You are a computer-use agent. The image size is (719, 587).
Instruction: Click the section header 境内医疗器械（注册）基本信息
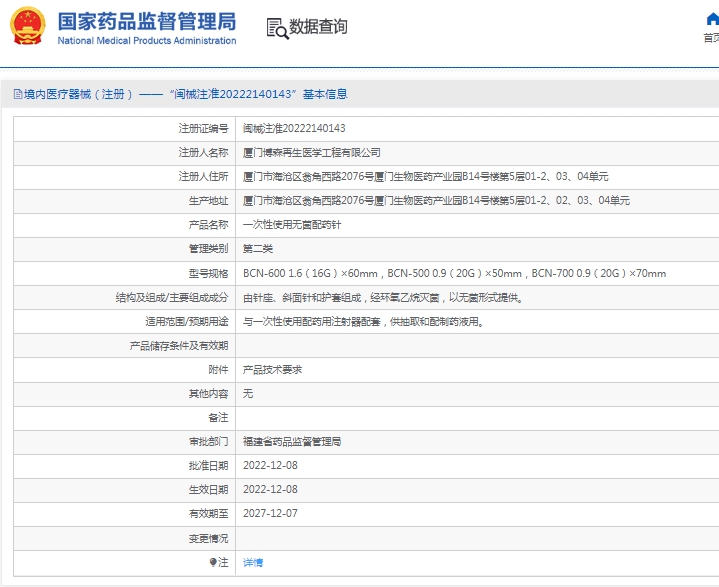[181, 94]
